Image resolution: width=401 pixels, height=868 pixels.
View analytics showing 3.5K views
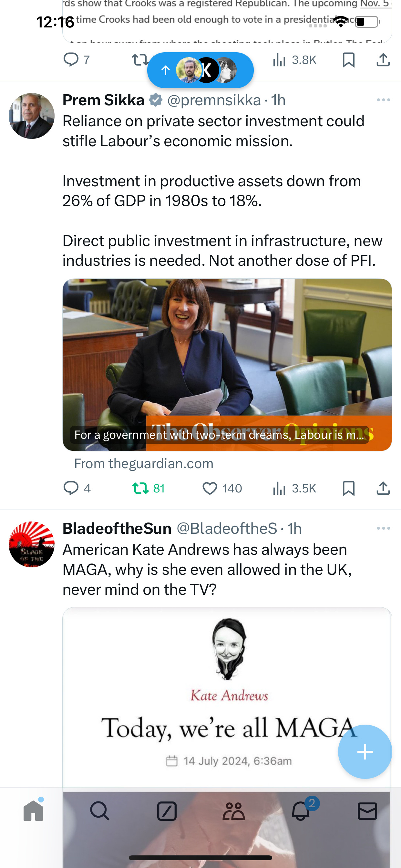point(294,488)
